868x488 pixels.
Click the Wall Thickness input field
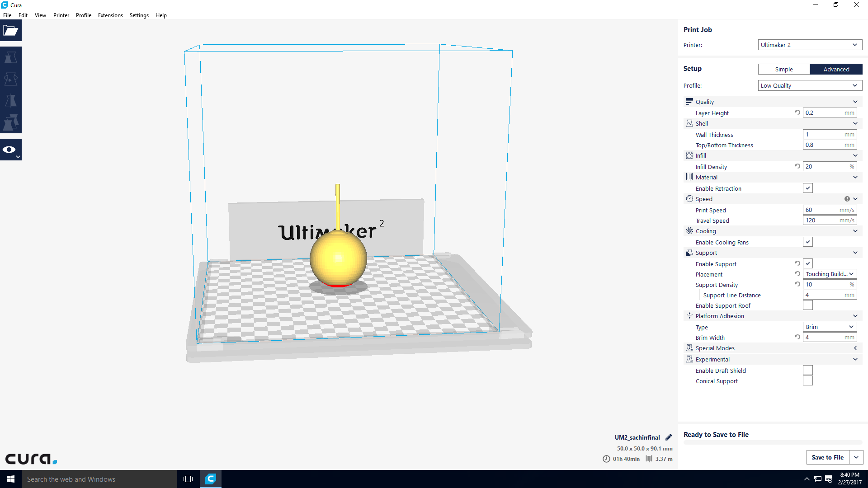pyautogui.click(x=830, y=134)
